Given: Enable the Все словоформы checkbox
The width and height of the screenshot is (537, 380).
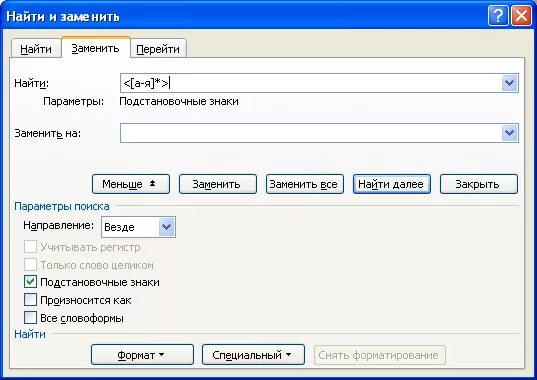Looking at the screenshot, I should 30,318.
